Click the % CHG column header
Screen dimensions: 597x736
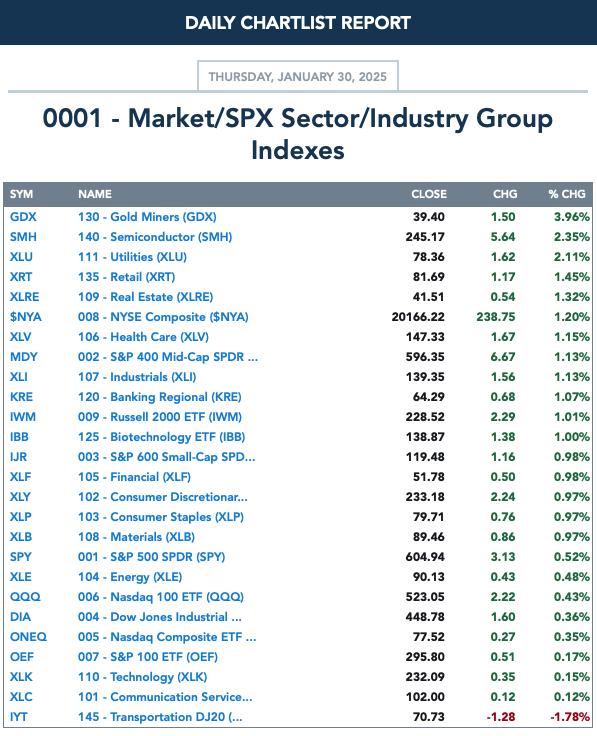[x=567, y=194]
